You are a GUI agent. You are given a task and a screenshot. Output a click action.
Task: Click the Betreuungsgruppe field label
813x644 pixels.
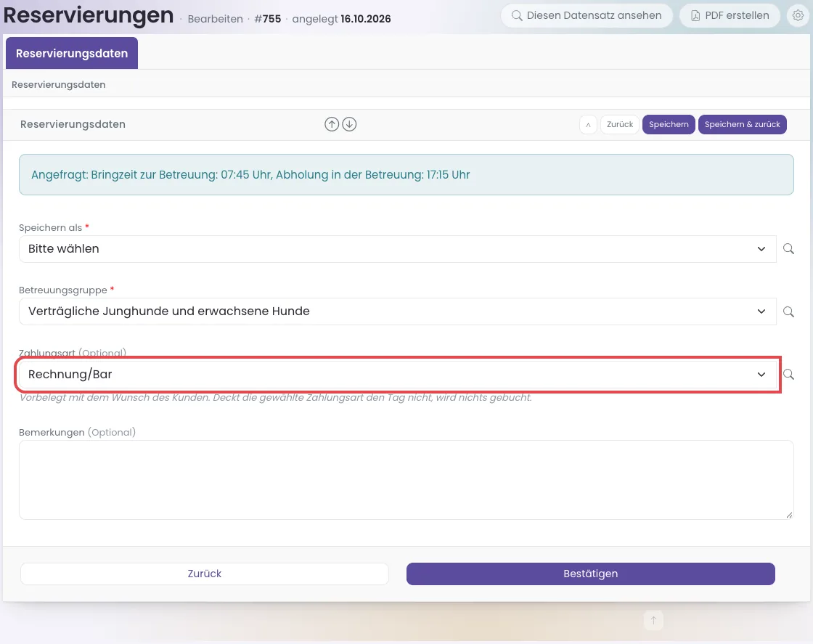pos(62,290)
